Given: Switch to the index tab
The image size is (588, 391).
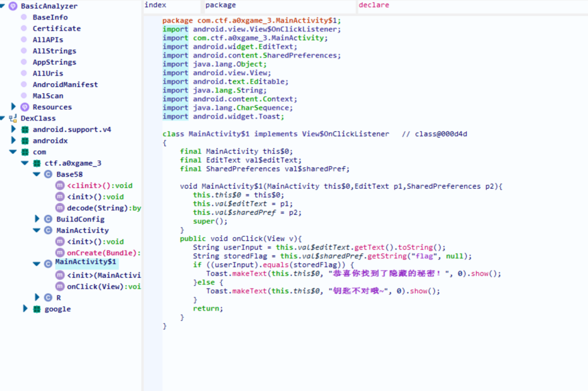Looking at the screenshot, I should [155, 5].
